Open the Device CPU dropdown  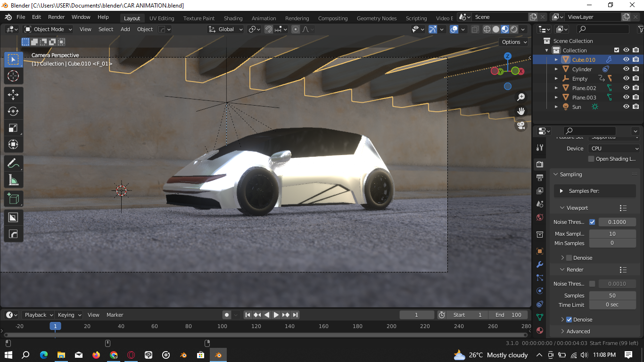pyautogui.click(x=614, y=148)
